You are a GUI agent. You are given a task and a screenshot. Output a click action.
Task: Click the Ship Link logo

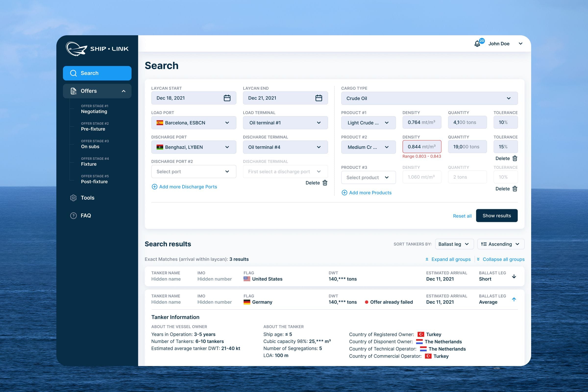pyautogui.click(x=97, y=49)
